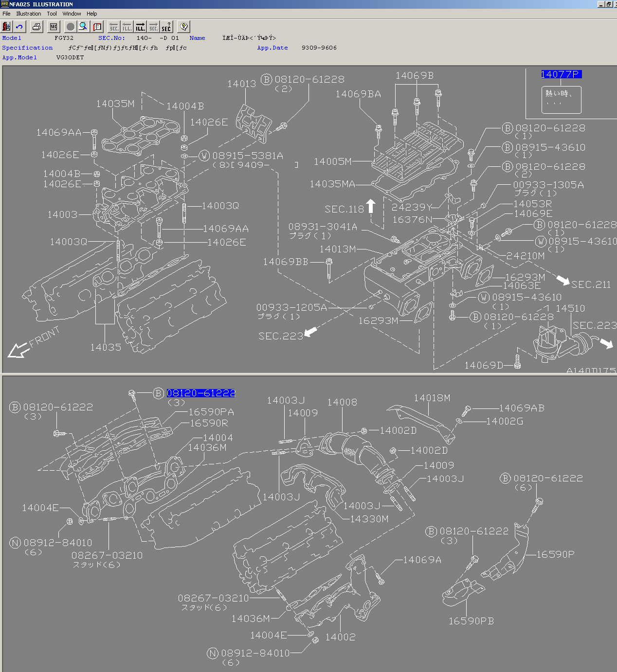This screenshot has height=672, width=617.
Task: Click the exit door icon in toolbar
Action: 7,27
